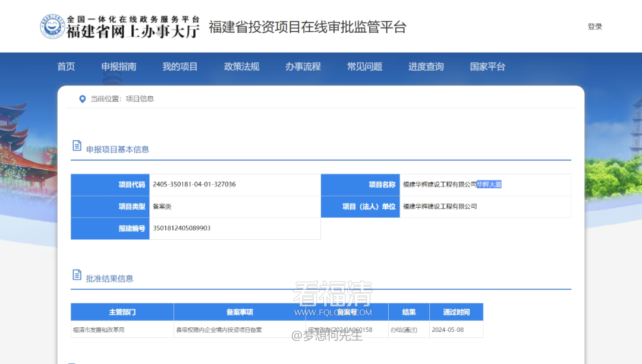Open the 首页 navigation item
The height and width of the screenshot is (364, 642).
tap(66, 67)
